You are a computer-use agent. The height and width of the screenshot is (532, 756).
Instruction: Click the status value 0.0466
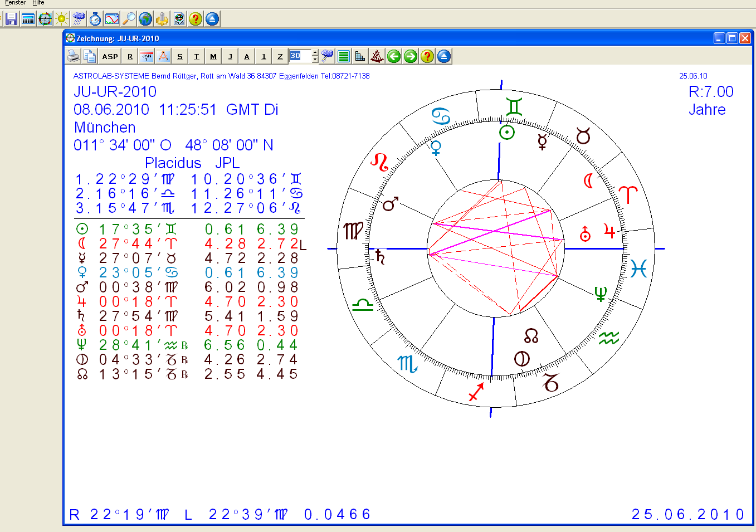pos(338,514)
